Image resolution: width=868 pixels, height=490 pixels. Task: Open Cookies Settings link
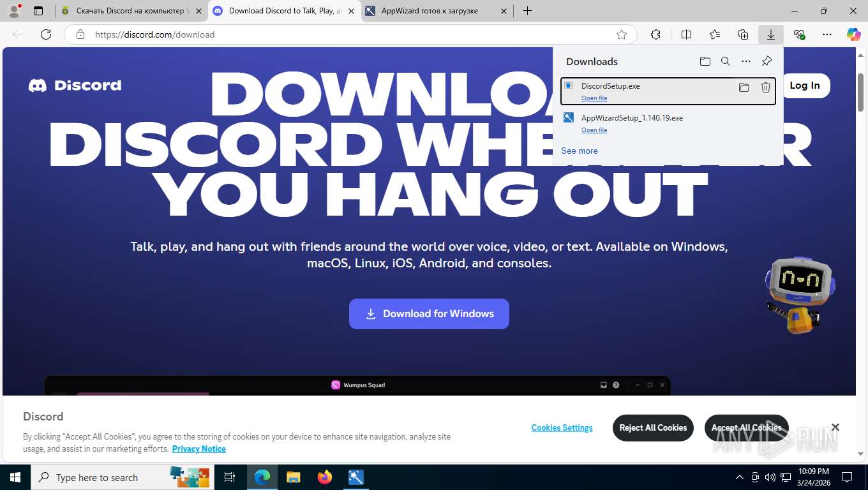click(x=562, y=428)
